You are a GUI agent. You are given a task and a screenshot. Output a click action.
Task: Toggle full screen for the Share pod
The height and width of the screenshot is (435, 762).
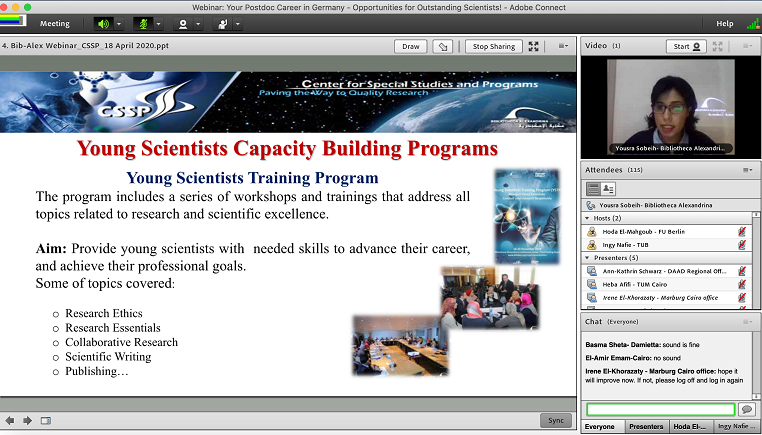[534, 46]
